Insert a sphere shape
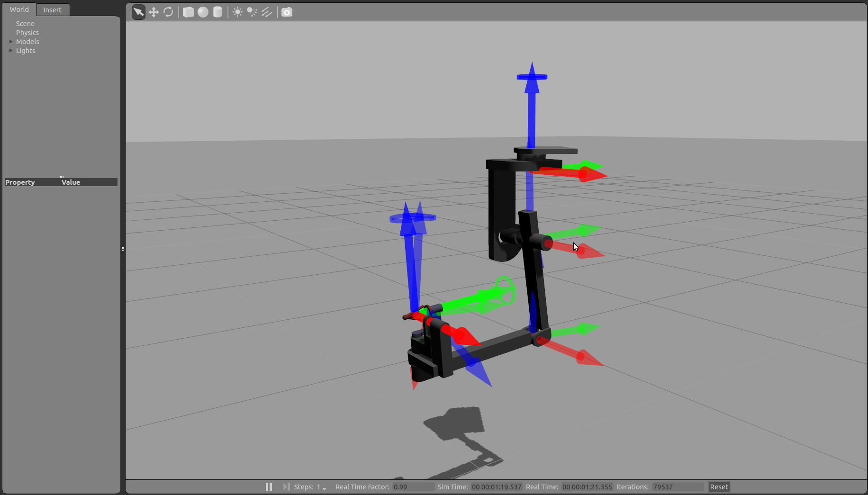The width and height of the screenshot is (868, 495). (203, 12)
